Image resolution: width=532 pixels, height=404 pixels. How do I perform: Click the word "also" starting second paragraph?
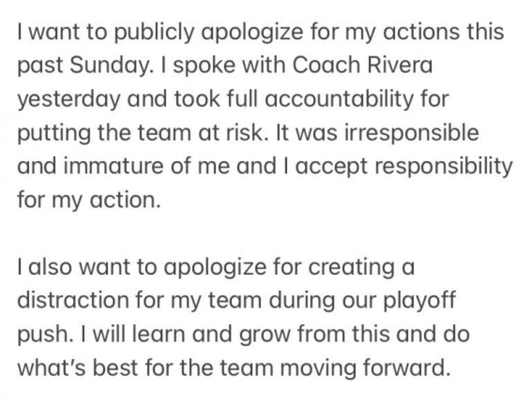pos(47,267)
